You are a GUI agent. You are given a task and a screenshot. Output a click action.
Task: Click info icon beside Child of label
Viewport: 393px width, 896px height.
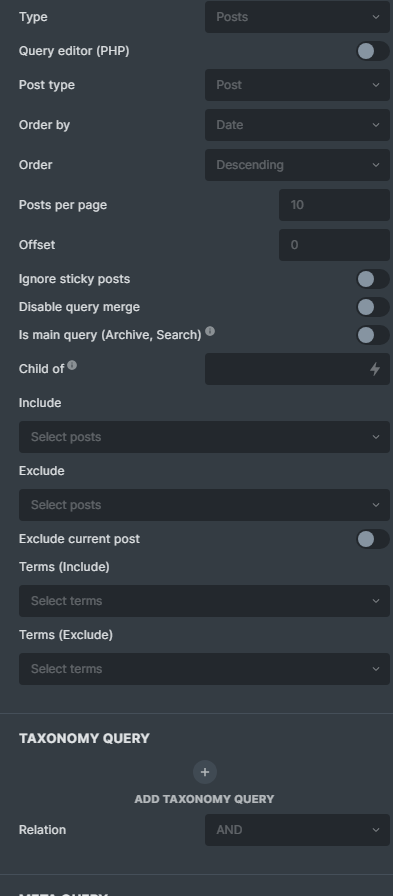click(72, 365)
